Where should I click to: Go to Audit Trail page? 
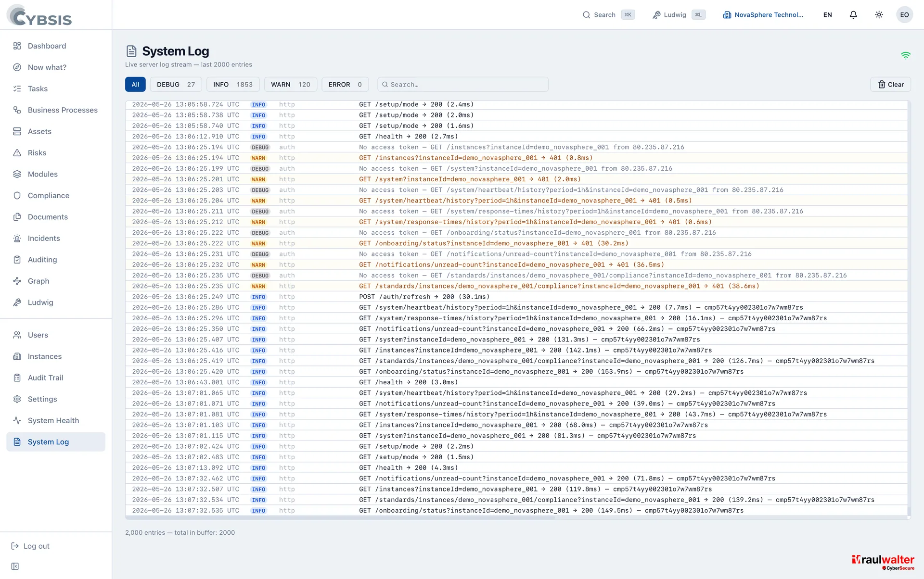click(56, 378)
